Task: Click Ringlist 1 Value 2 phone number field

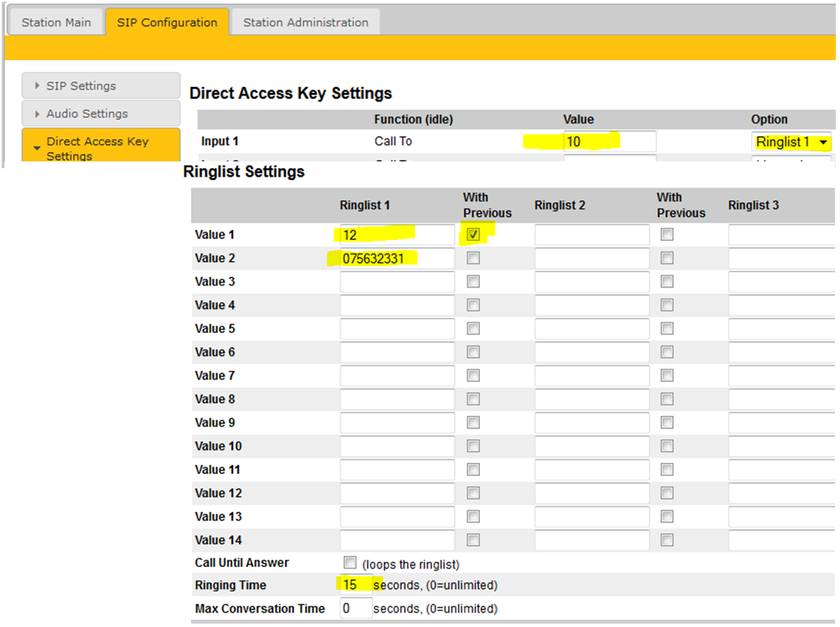Action: pos(396,259)
